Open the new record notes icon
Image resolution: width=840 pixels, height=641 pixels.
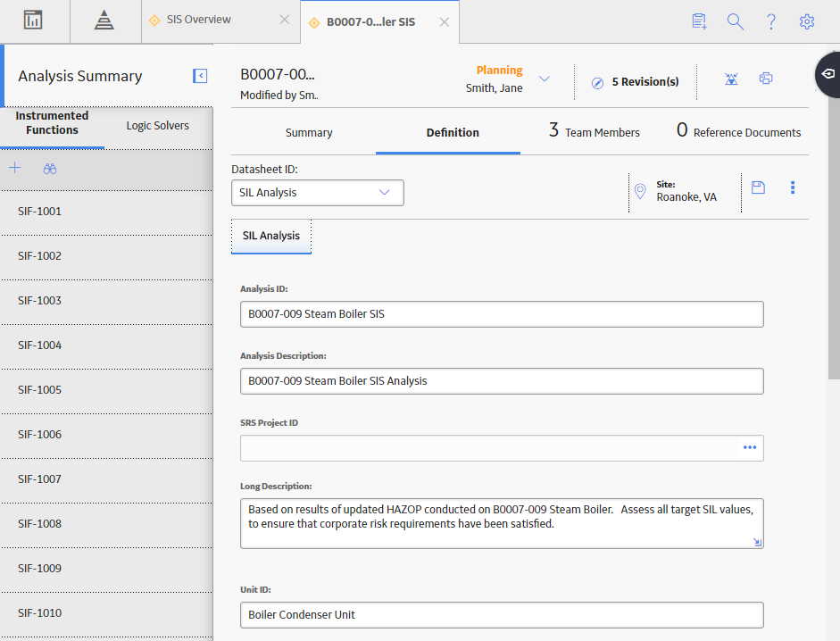click(699, 21)
